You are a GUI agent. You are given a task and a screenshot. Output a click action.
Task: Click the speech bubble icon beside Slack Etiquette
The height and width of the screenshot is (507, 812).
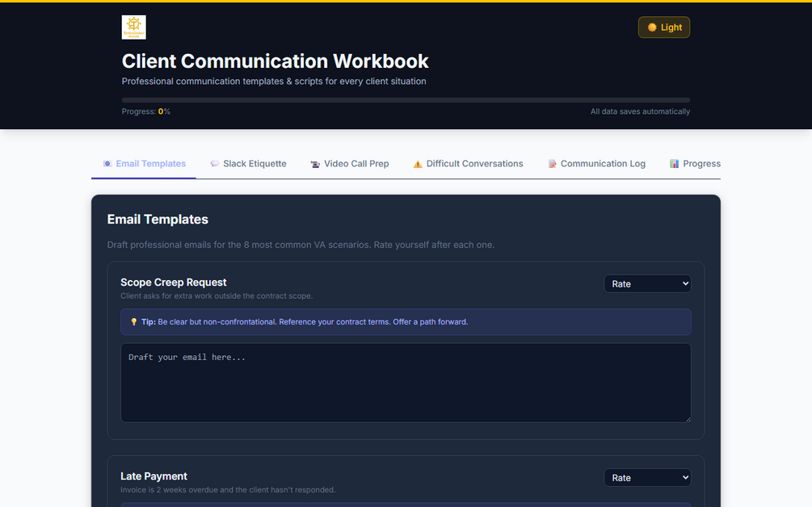(x=214, y=163)
